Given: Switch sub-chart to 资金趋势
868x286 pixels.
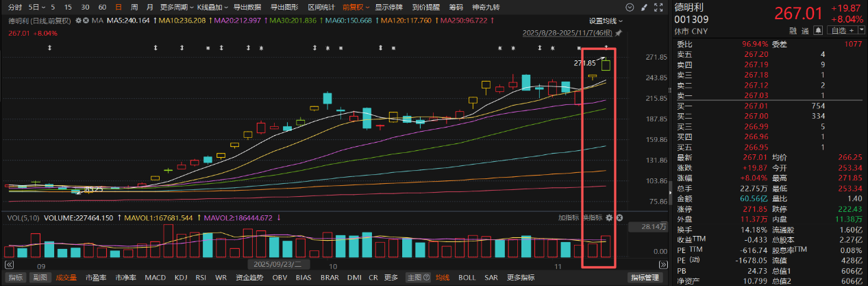Looking at the screenshot, I should (x=249, y=277).
